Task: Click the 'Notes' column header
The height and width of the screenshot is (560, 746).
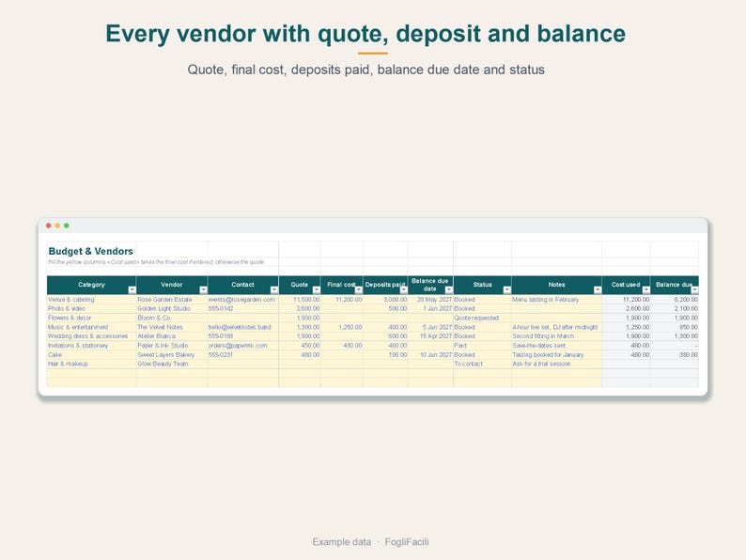Action: click(x=556, y=285)
